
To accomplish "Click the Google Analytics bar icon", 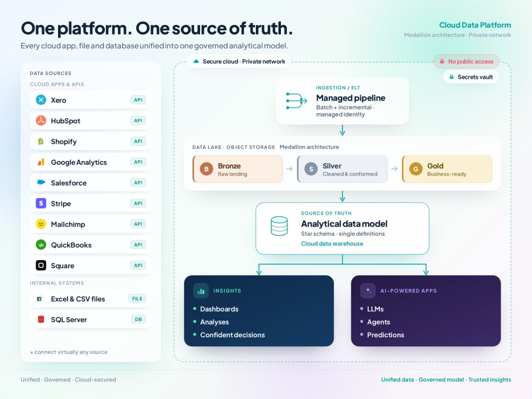I will click(x=41, y=162).
